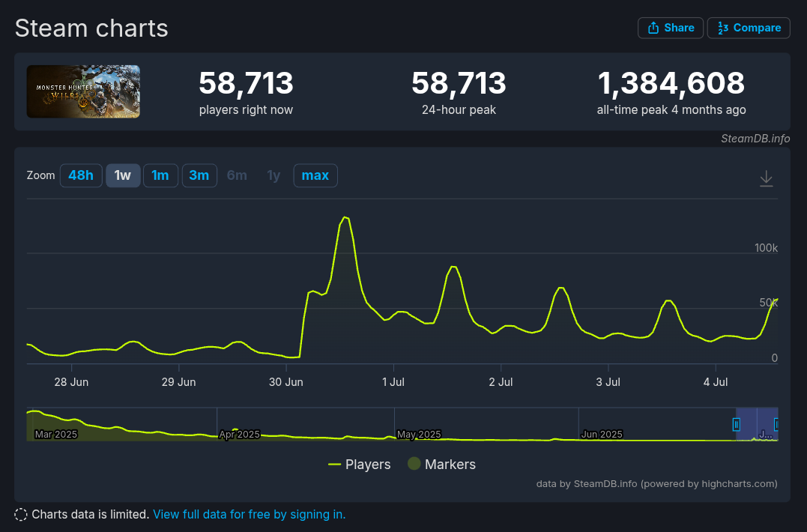The width and height of the screenshot is (807, 532).
Task: Switch chart zoom to 3m
Action: [x=199, y=175]
